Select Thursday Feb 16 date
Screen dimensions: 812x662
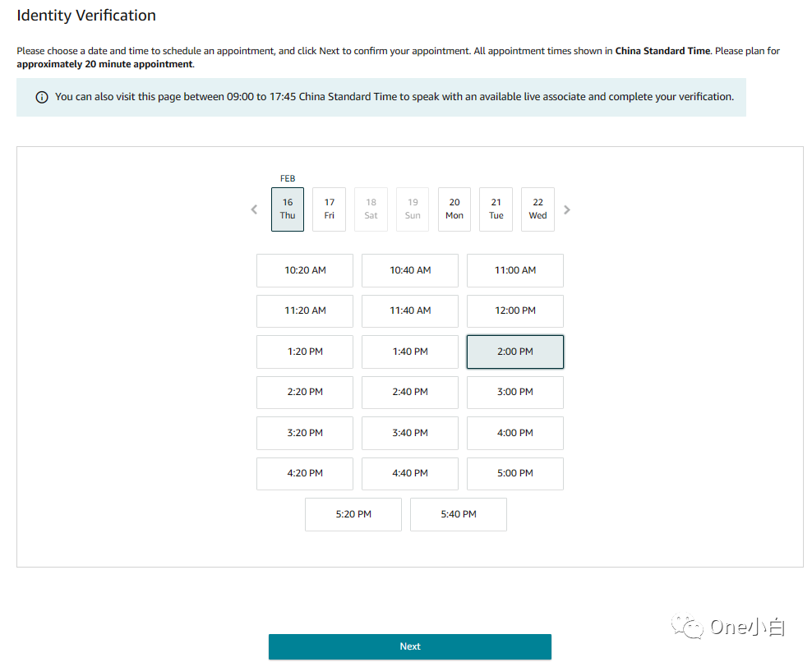click(288, 209)
